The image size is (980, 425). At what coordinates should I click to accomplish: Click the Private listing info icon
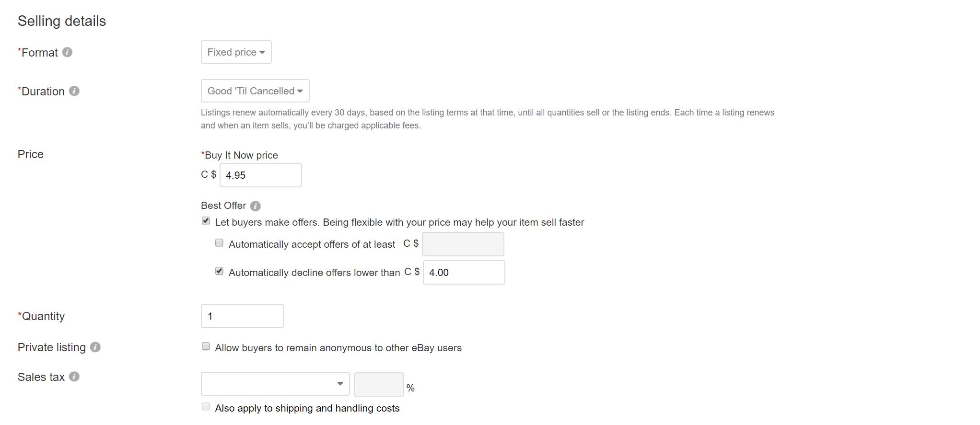click(95, 347)
